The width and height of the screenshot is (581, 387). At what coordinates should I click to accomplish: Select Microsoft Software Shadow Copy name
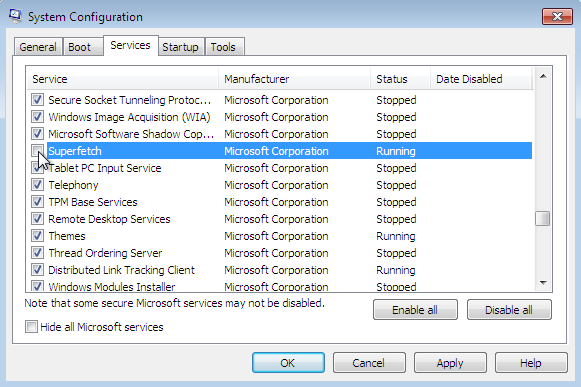[x=131, y=134]
